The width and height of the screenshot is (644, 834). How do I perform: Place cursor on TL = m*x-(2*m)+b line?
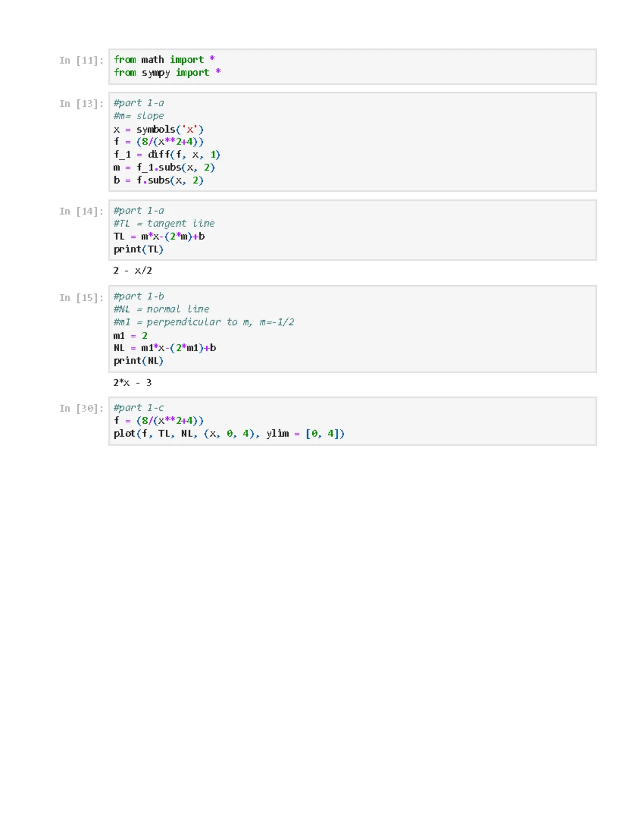coord(159,236)
